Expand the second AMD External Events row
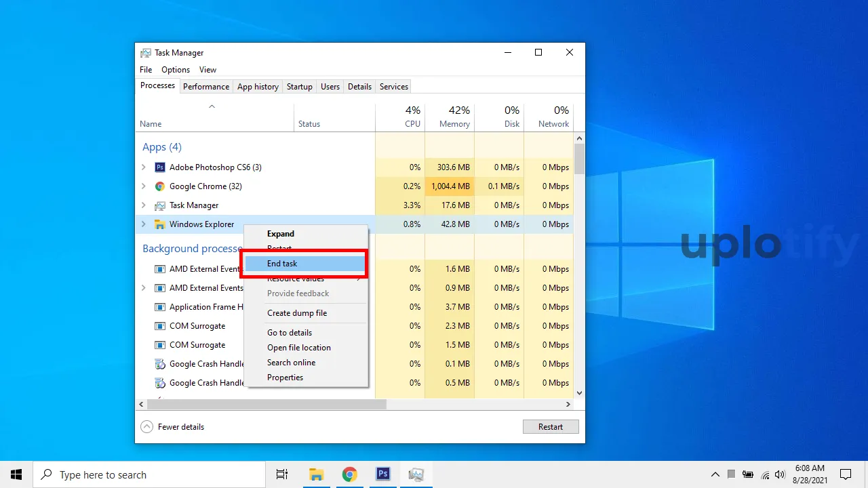This screenshot has height=488, width=868. tap(143, 288)
